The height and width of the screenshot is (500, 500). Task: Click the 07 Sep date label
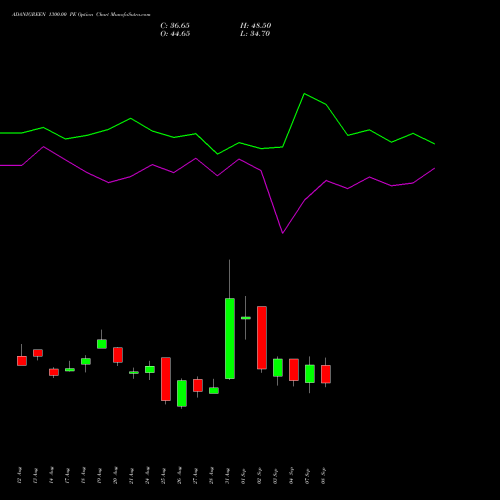(x=307, y=475)
